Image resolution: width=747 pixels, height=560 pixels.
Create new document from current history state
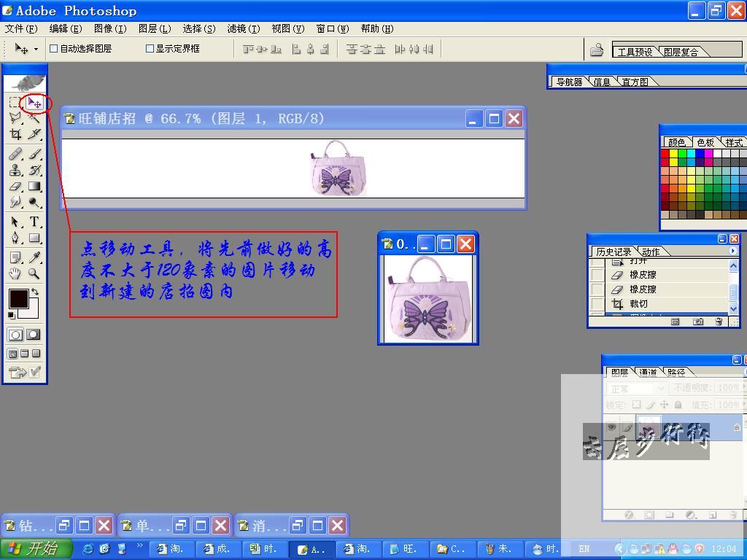pyautogui.click(x=675, y=322)
